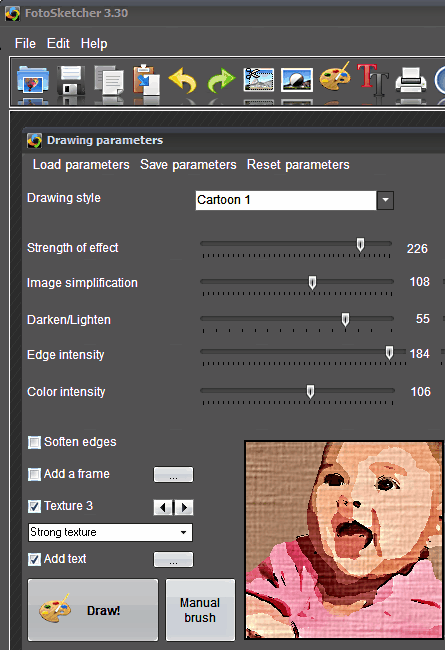445x650 pixels.
Task: Undo the last action with the yellow arrow
Action: pos(183,80)
